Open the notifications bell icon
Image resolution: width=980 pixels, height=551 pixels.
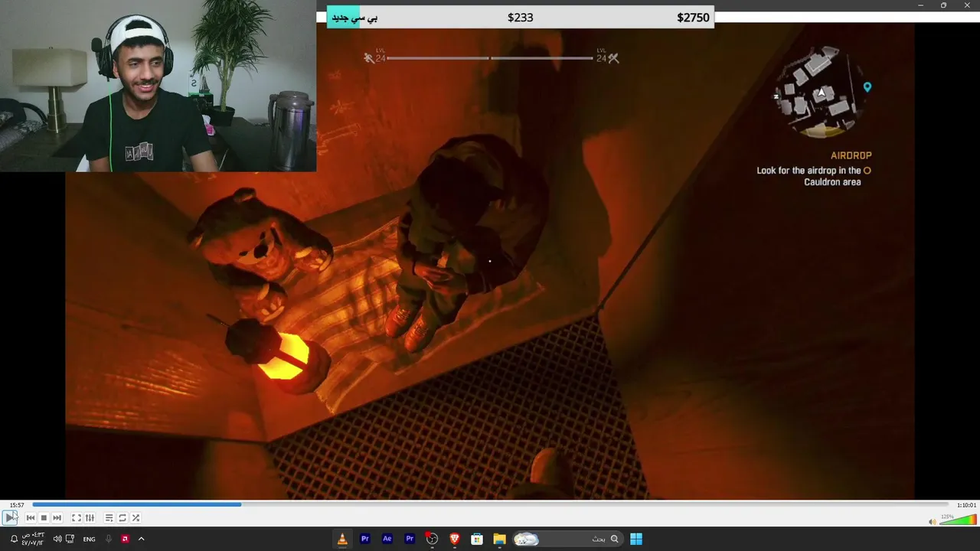point(14,539)
